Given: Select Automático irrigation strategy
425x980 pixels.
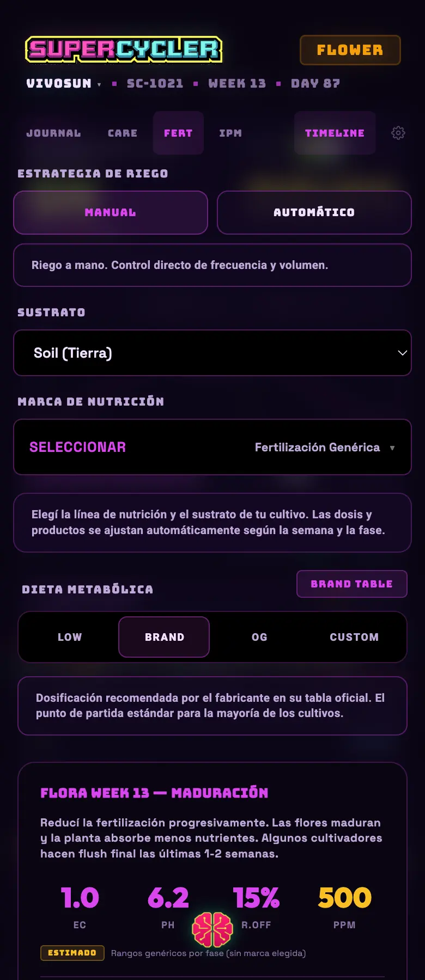Looking at the screenshot, I should point(314,212).
